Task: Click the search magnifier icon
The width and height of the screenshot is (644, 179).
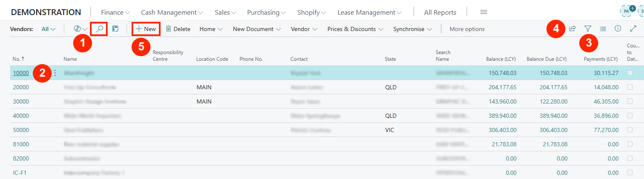Action: coord(100,29)
